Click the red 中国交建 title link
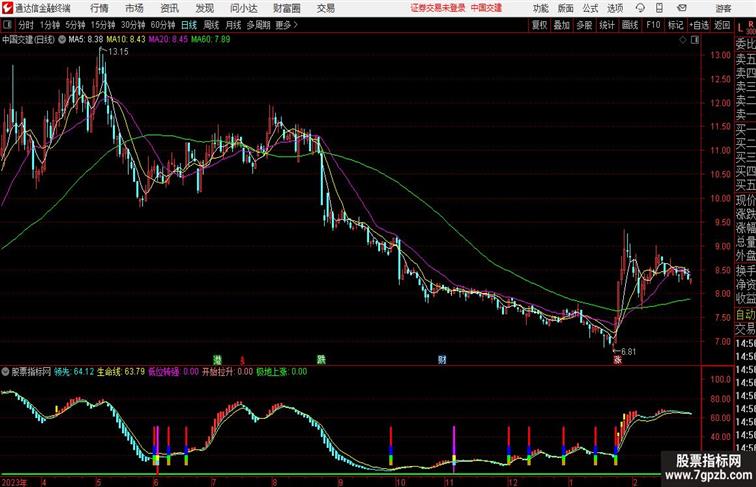This screenshot has width=756, height=487. coord(486,8)
